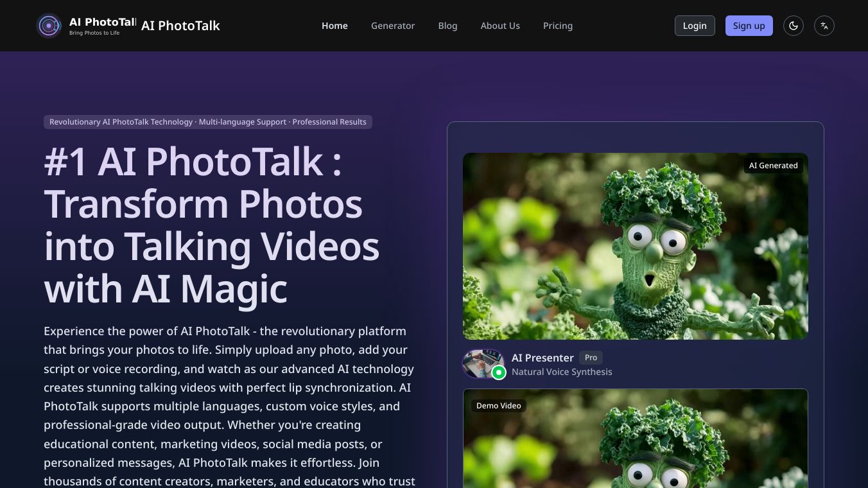Click the paragraph starting "Experience the power"

[x=230, y=406]
